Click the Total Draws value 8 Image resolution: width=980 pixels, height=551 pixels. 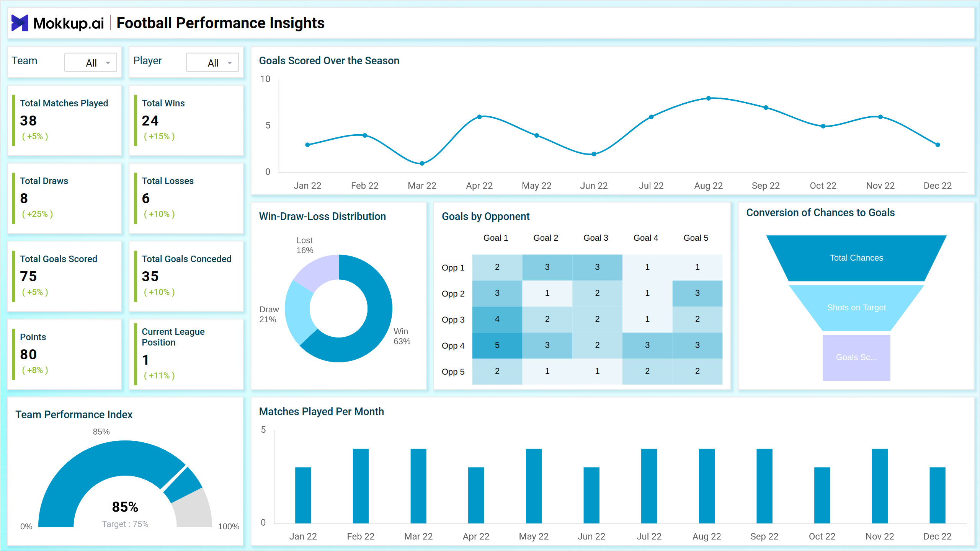[24, 199]
